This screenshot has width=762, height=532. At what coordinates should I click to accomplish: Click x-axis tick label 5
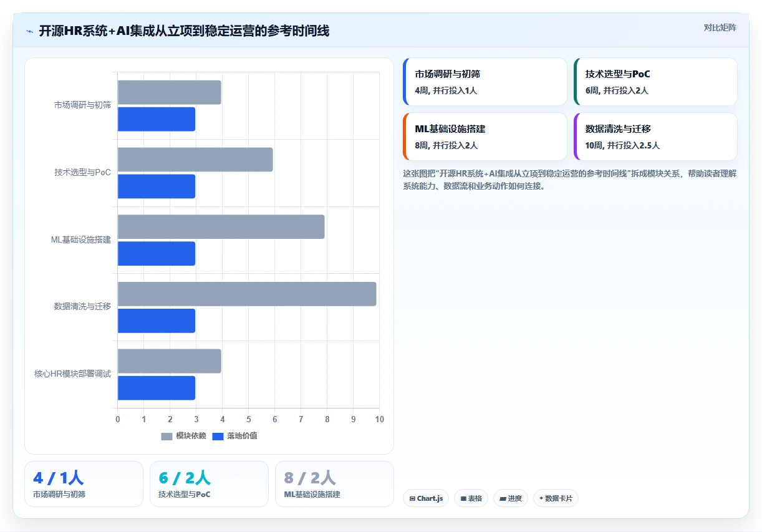(248, 419)
